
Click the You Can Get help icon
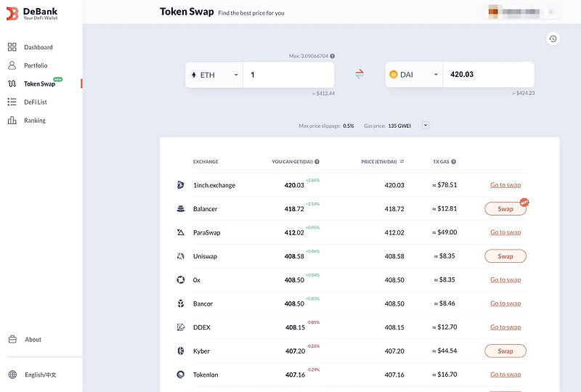click(x=317, y=162)
